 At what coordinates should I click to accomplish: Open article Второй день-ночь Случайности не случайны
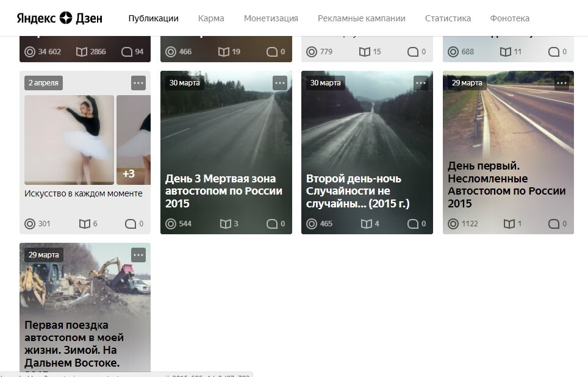358,191
